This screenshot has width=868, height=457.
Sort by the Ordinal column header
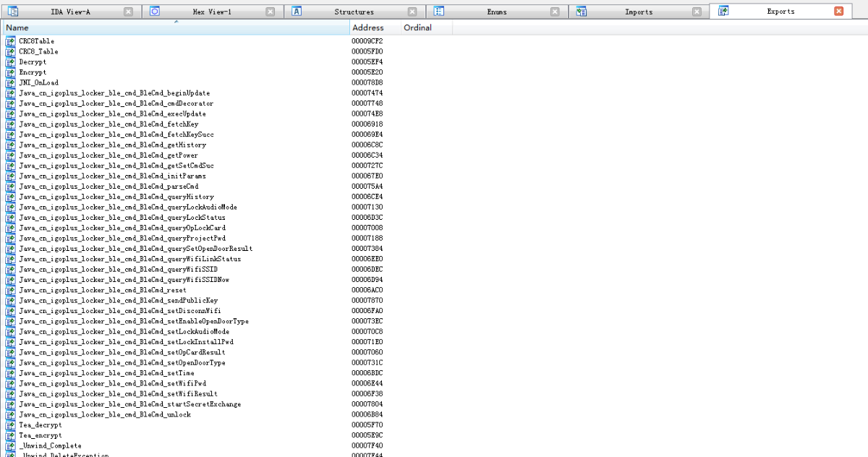pos(426,27)
